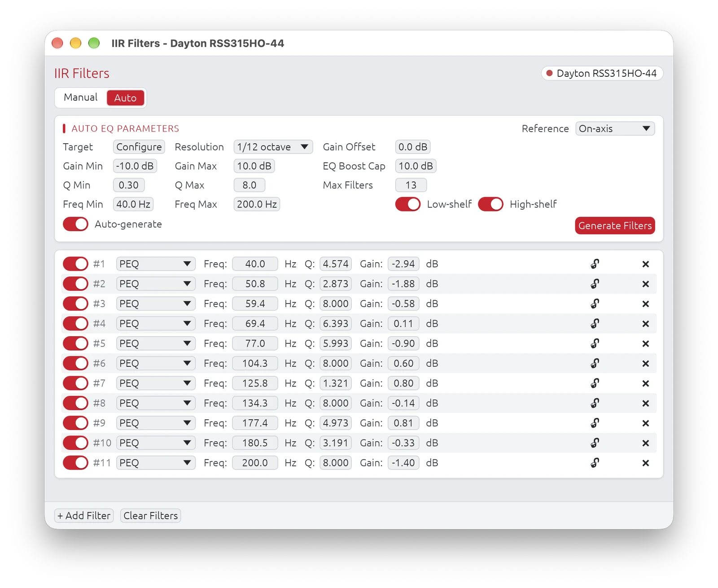Open the PEQ type dropdown for filter #1
The image size is (718, 588).
[x=156, y=264]
